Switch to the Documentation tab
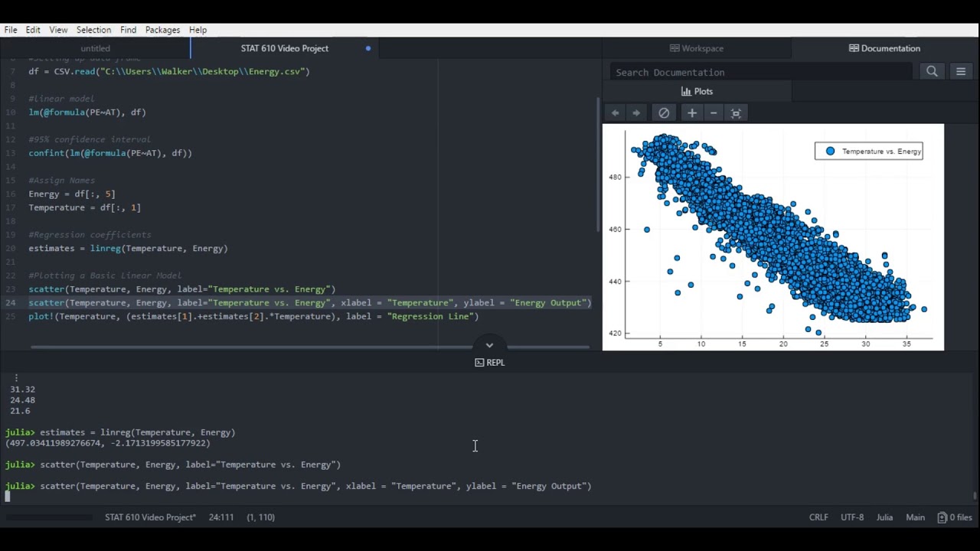 click(885, 48)
